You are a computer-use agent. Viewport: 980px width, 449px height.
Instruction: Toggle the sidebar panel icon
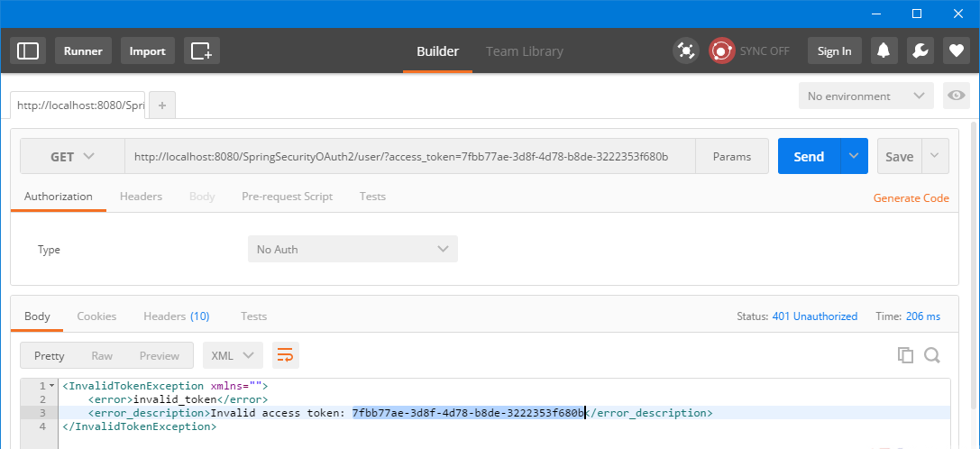28,51
